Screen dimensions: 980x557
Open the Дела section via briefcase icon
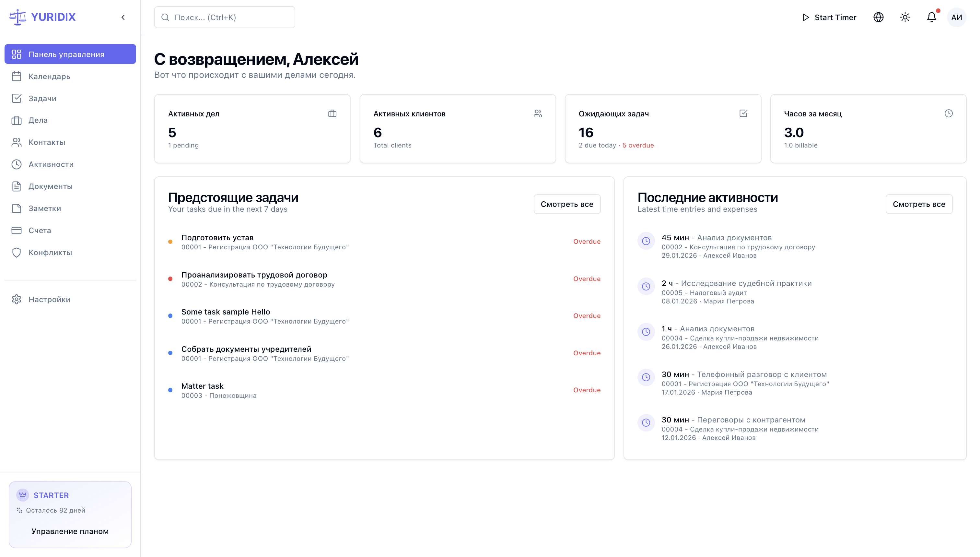[17, 120]
